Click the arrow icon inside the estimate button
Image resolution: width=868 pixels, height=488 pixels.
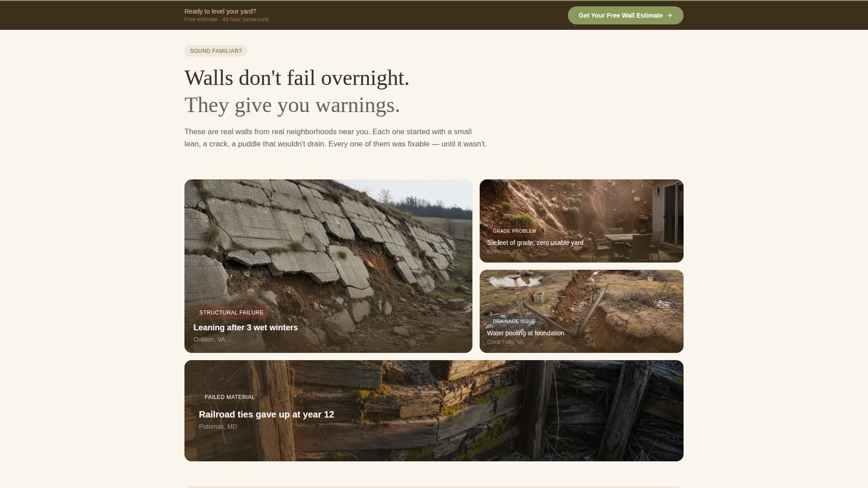(x=670, y=15)
